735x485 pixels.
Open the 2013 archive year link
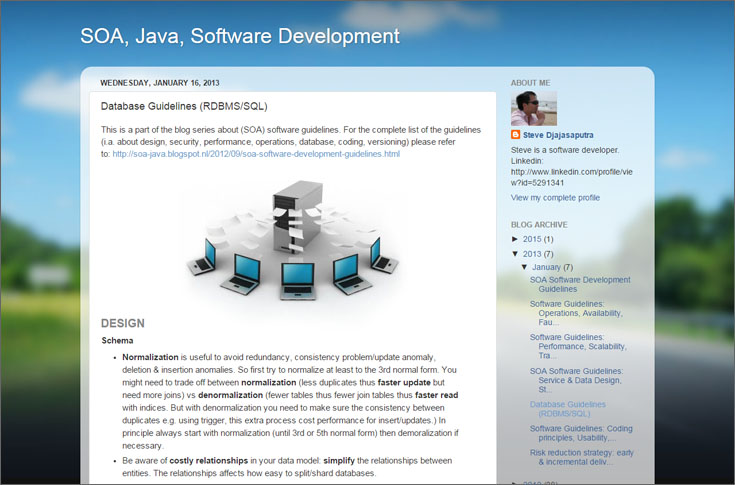tap(532, 254)
